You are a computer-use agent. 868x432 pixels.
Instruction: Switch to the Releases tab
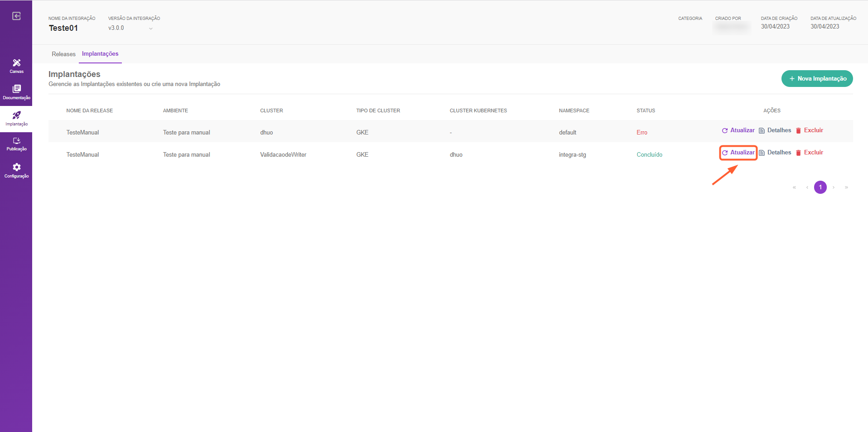(63, 54)
